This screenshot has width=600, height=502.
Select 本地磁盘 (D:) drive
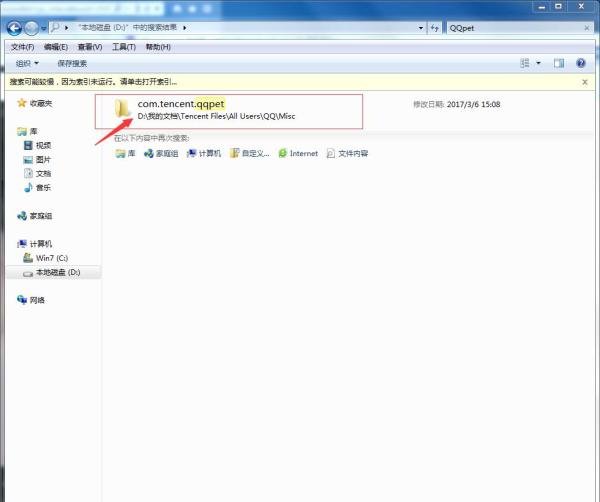coord(58,272)
